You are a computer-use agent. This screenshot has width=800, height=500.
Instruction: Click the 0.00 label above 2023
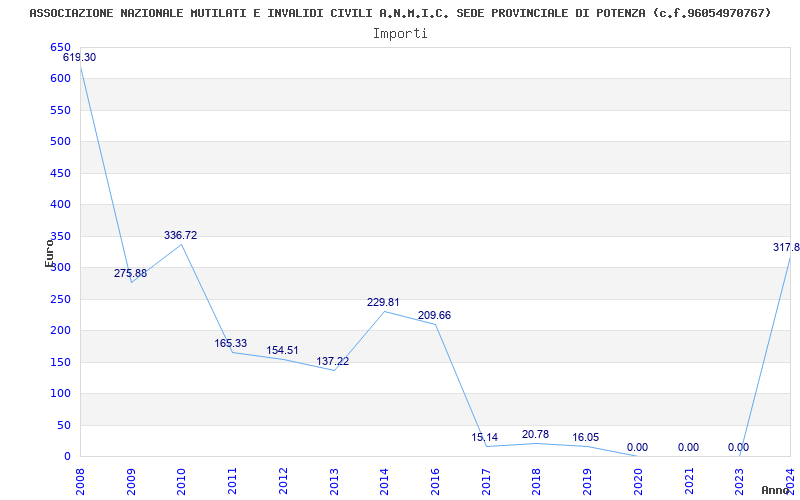(x=738, y=447)
